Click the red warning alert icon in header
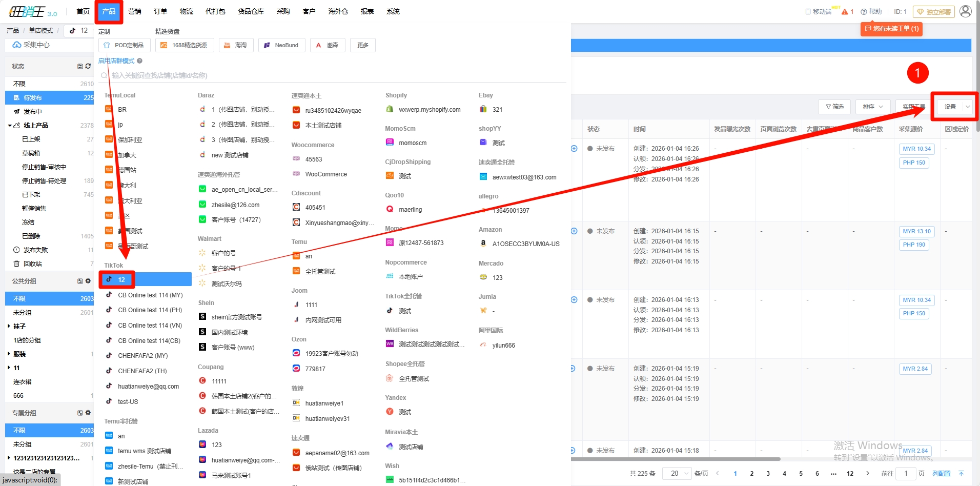Image resolution: width=980 pixels, height=486 pixels. [x=845, y=12]
